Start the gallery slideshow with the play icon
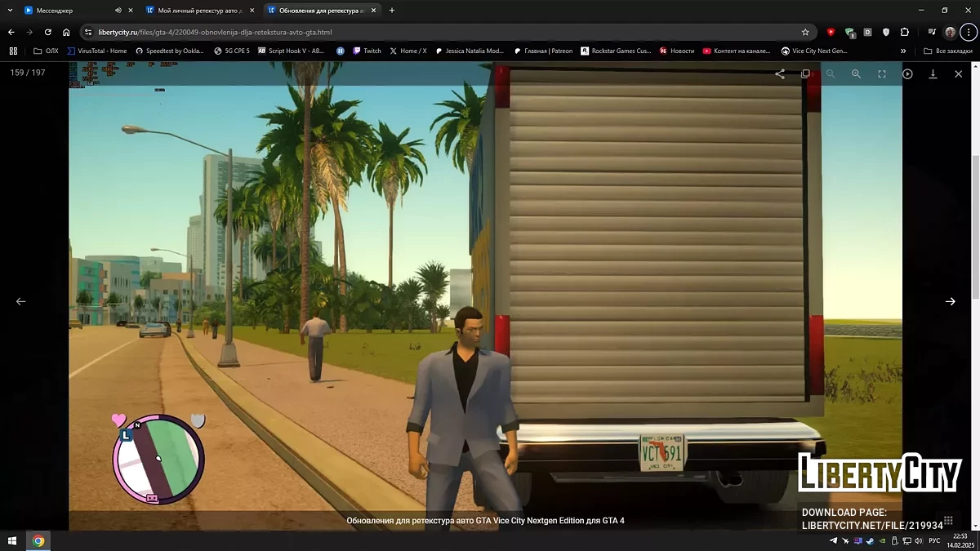 (x=907, y=73)
